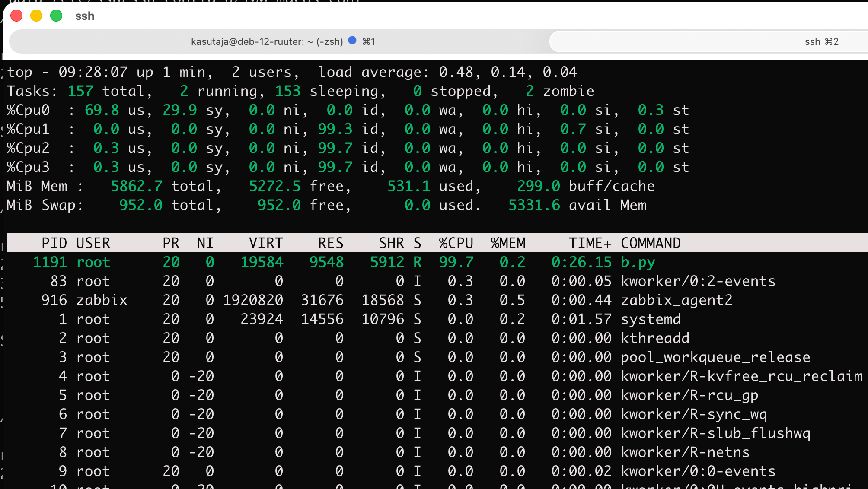Click the 0:01.57 TIME+ of systemd
The image size is (868, 489).
coord(581,319)
